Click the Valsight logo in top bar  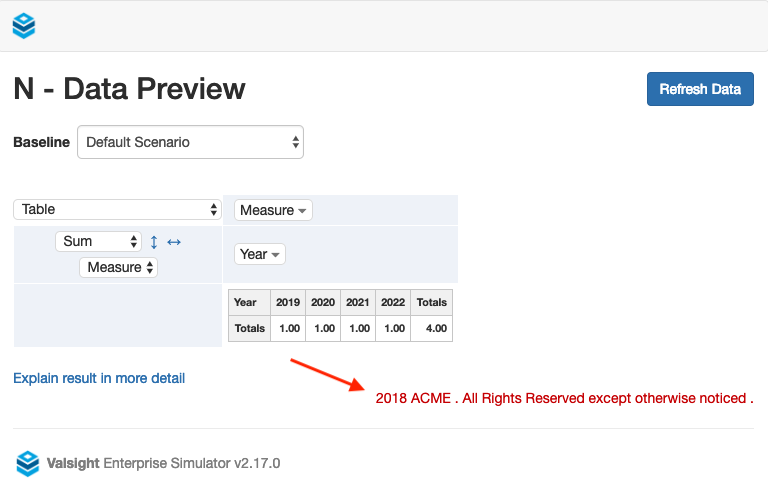click(24, 26)
